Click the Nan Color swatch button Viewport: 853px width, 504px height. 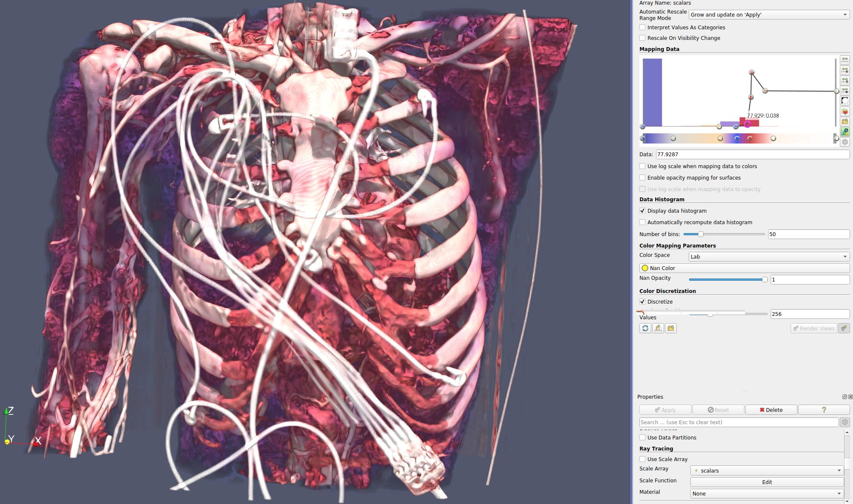click(x=744, y=268)
